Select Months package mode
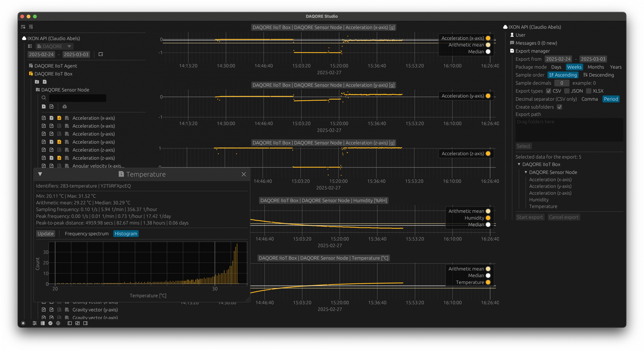Screen dimensions: 644x351 coord(595,67)
